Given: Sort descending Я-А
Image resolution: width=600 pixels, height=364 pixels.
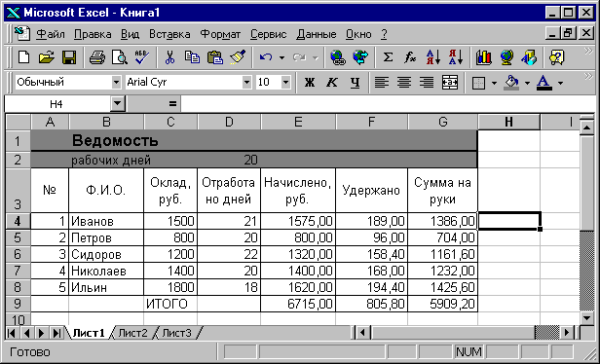Looking at the screenshot, I should click(456, 57).
